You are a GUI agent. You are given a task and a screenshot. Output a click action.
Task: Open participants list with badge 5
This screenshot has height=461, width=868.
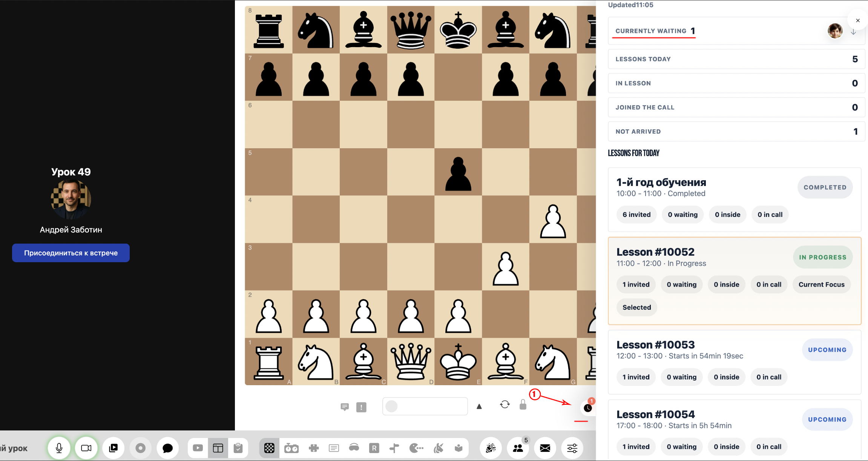(518, 448)
